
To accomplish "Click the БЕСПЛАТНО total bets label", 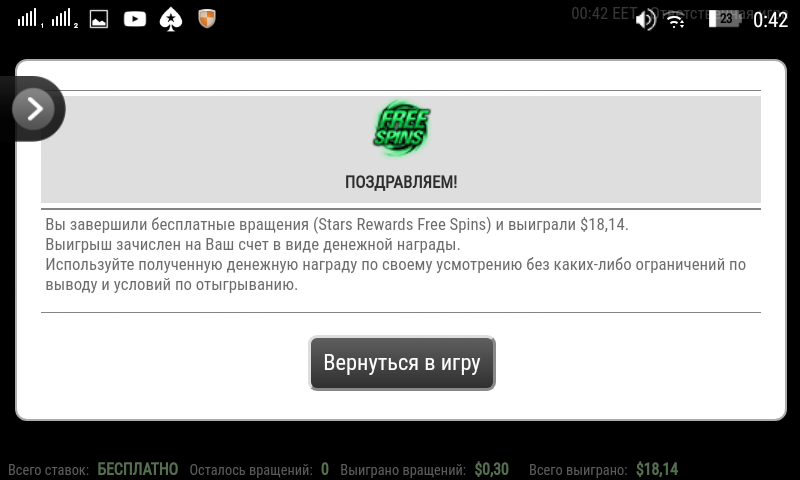I will (x=138, y=469).
